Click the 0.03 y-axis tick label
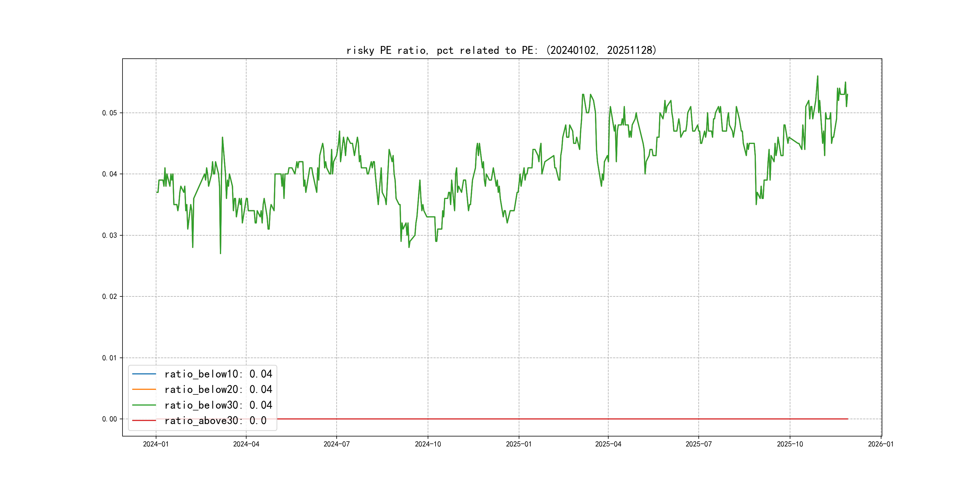The height and width of the screenshot is (490, 980). point(109,236)
